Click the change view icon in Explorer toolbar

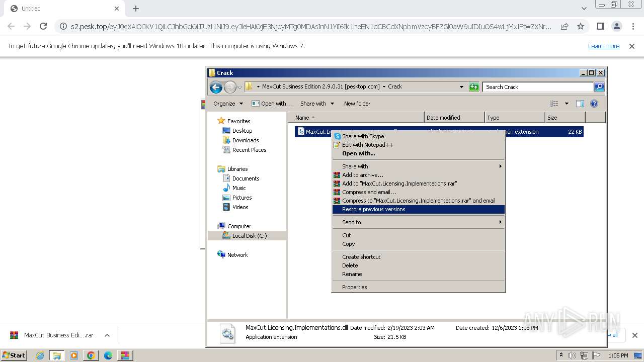(x=554, y=104)
